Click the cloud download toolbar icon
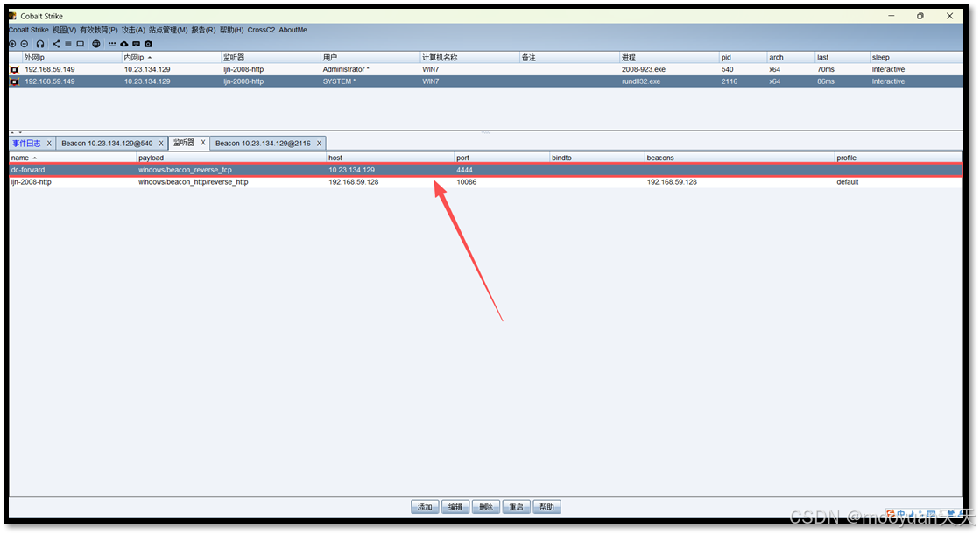Viewport: 980px width, 535px height. click(x=123, y=44)
